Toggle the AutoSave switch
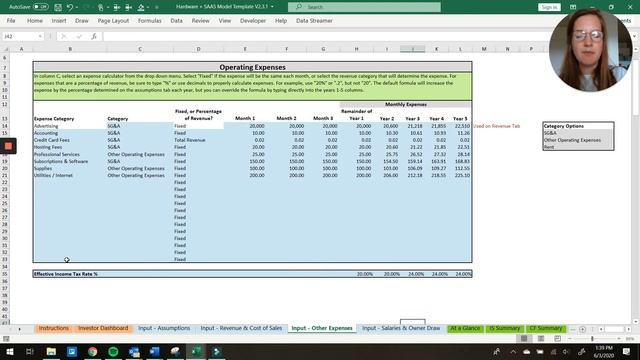 (40, 7)
